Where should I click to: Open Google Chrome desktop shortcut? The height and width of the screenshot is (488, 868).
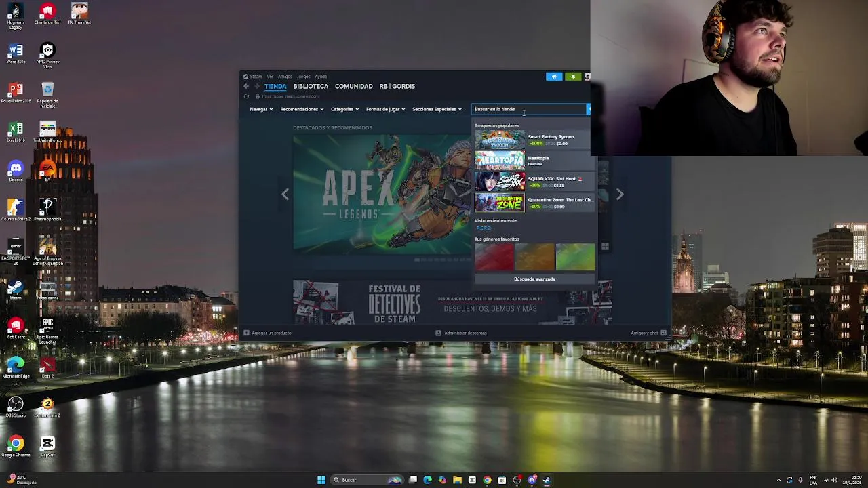click(16, 447)
